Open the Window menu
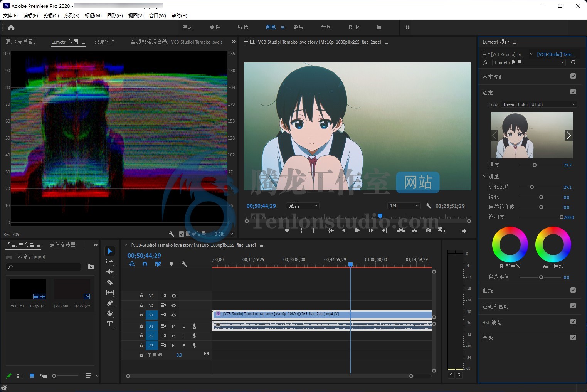This screenshot has width=587, height=392. click(157, 16)
